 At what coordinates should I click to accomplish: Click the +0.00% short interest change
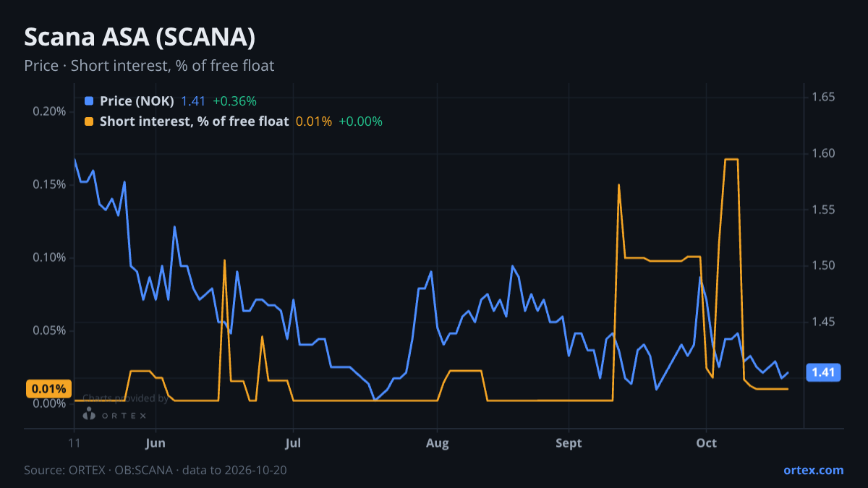click(x=360, y=121)
